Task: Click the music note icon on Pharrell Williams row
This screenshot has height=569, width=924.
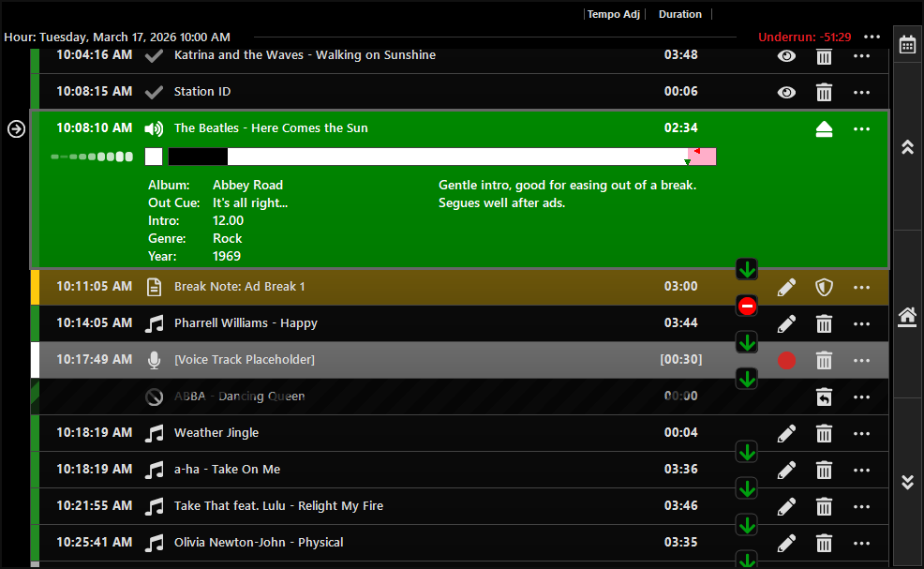Action: coord(154,323)
